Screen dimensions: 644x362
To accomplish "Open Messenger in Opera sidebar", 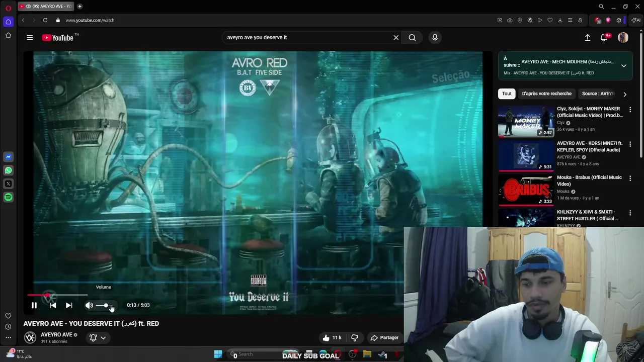I will (x=8, y=157).
